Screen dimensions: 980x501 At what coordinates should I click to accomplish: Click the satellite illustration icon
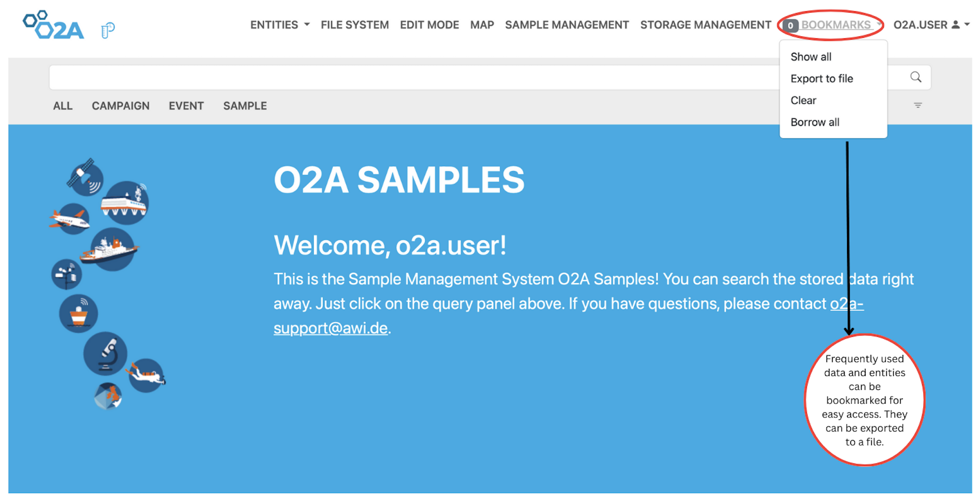coord(85,177)
